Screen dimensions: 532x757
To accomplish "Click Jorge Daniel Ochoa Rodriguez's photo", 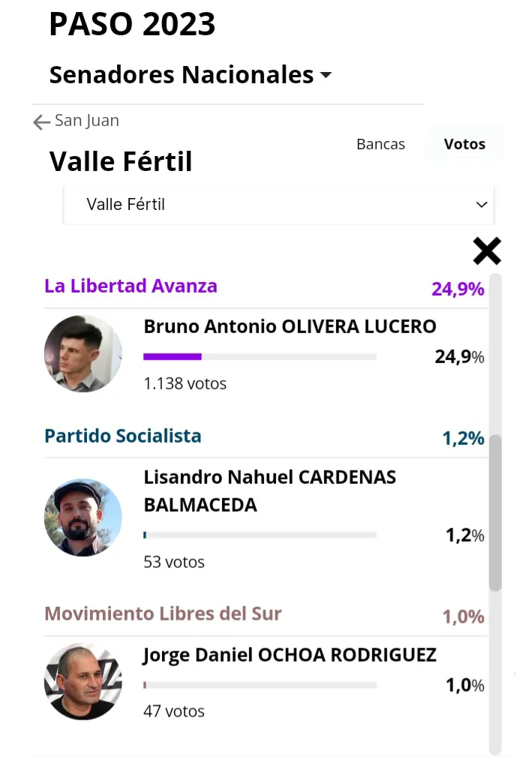I will coord(83,681).
